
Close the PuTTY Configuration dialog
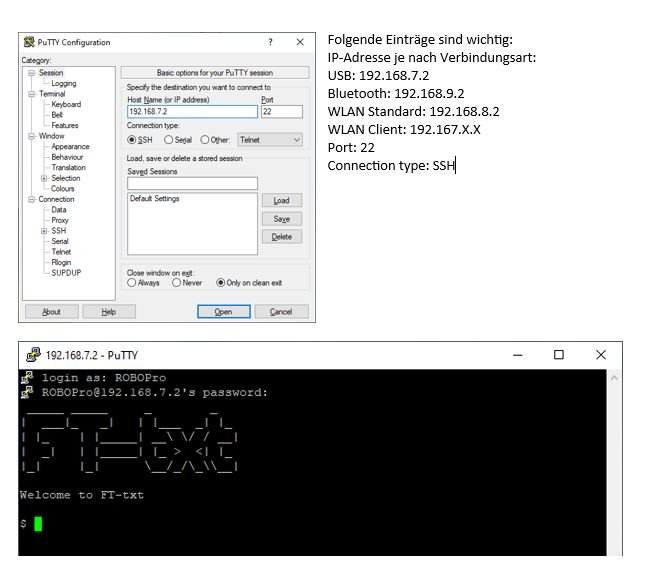(x=300, y=42)
